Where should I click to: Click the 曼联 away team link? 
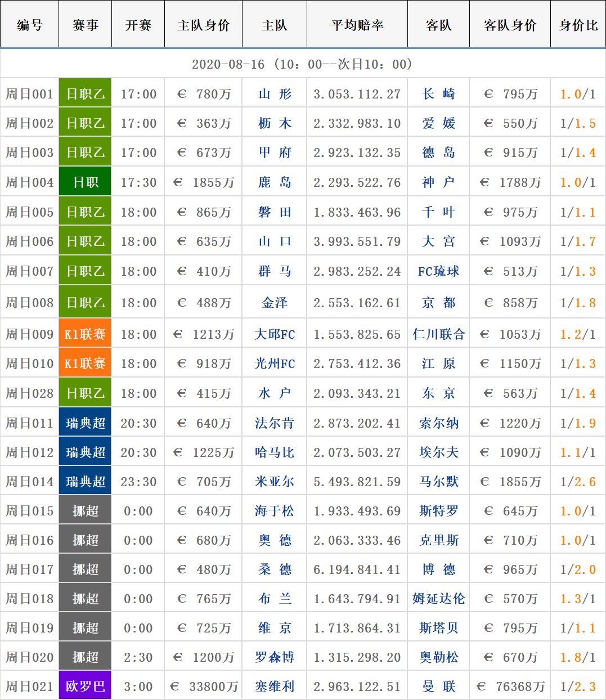click(x=438, y=686)
